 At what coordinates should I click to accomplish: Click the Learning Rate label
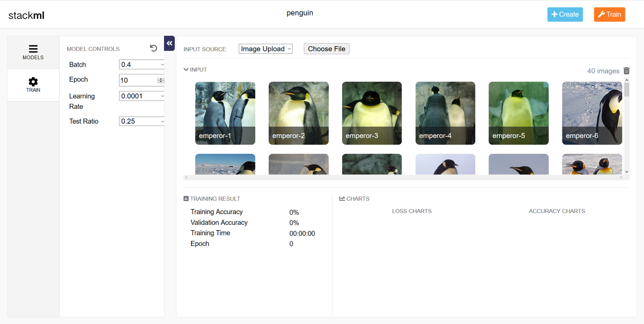(x=82, y=101)
